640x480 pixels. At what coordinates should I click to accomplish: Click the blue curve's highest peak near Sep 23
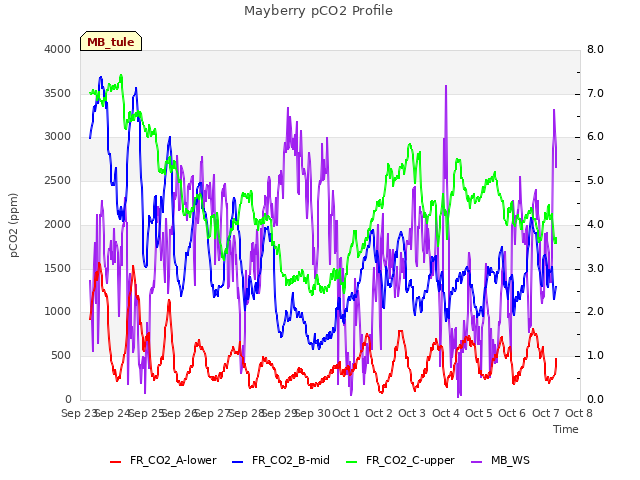click(101, 77)
